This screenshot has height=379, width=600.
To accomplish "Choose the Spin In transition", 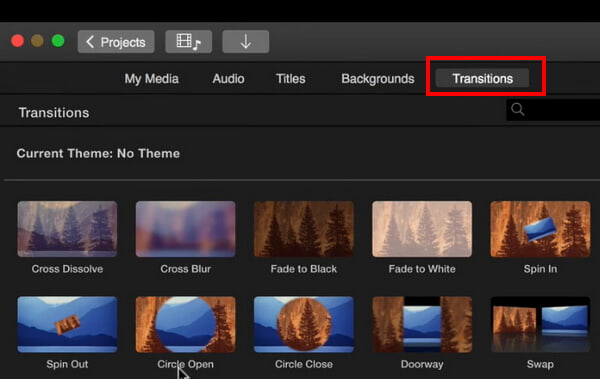I will (x=540, y=229).
